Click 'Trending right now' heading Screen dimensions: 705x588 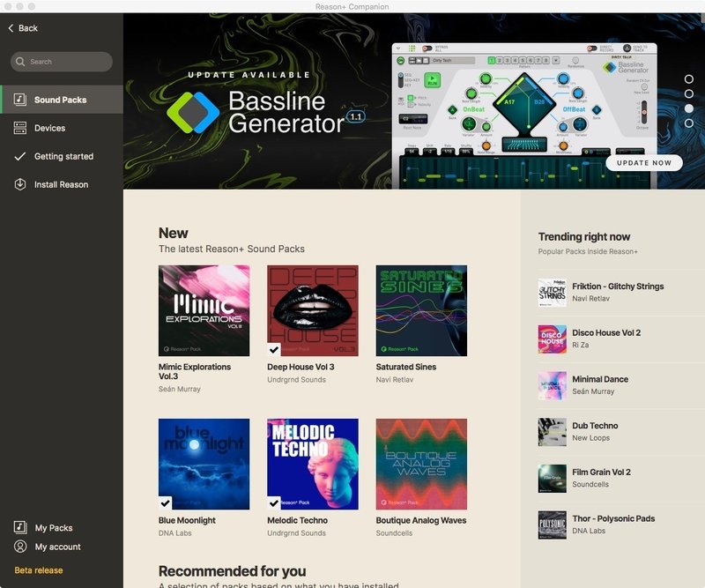point(584,236)
